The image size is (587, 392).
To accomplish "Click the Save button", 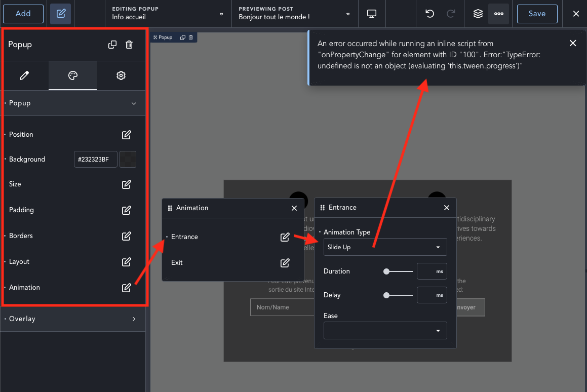I will point(537,14).
